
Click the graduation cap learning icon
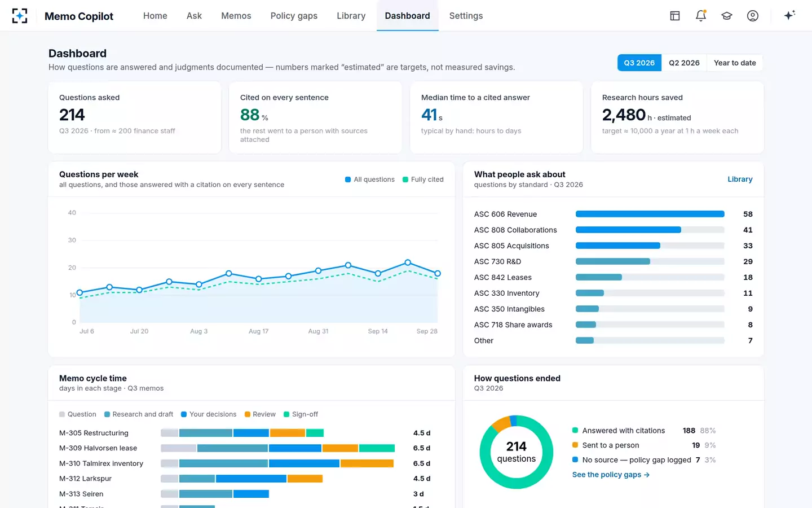pyautogui.click(x=727, y=16)
